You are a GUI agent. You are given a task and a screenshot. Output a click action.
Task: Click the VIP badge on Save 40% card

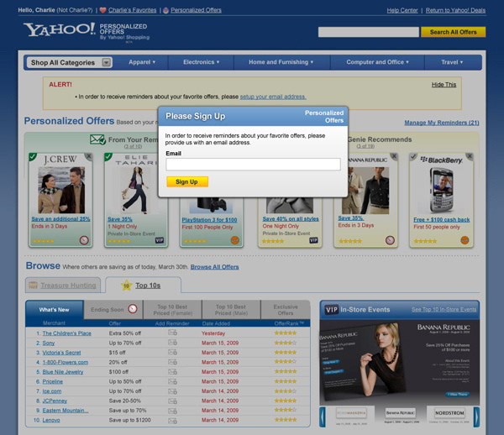click(313, 240)
